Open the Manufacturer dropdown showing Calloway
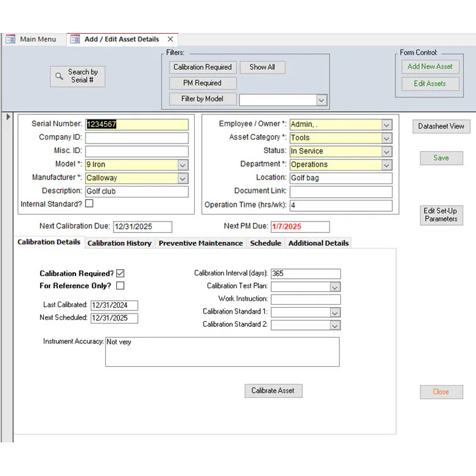The width and height of the screenshot is (476, 476). click(183, 178)
